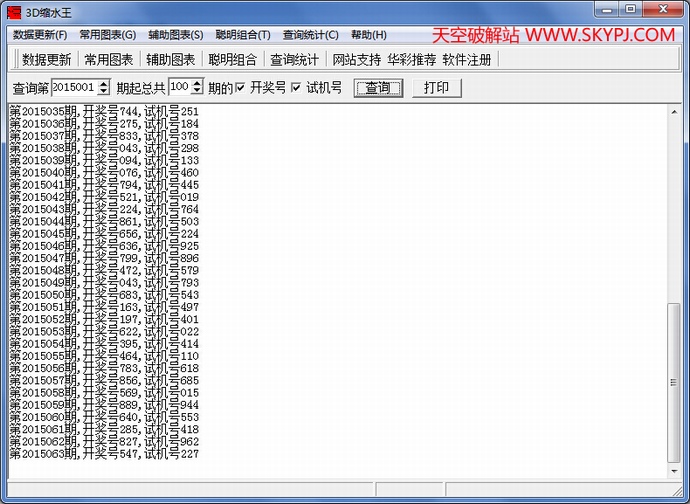Increase the starting period number with up arrow
The image size is (690, 504).
(x=104, y=84)
